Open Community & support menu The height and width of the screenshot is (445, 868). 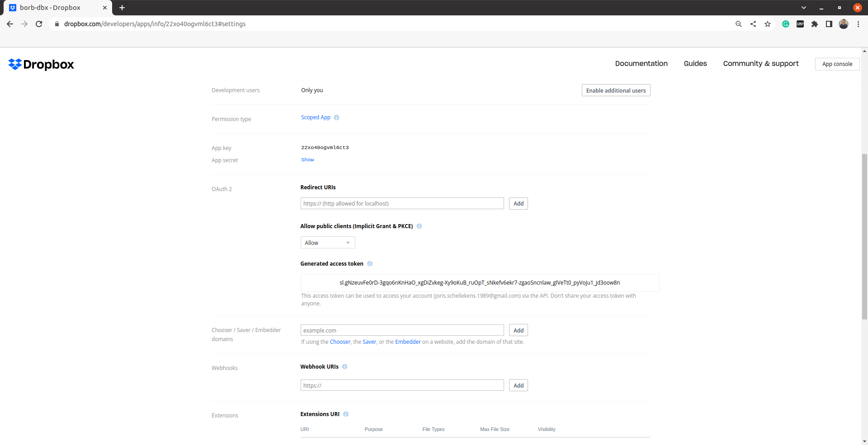tap(761, 64)
